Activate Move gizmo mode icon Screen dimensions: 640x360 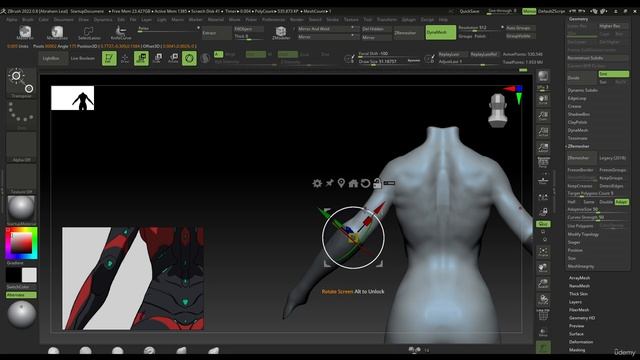141,58
